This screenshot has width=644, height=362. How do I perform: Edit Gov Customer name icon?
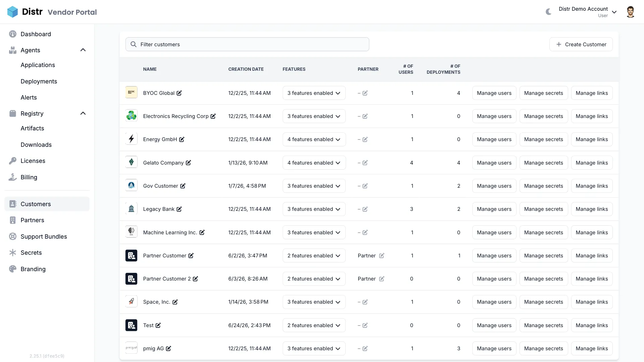point(183,186)
